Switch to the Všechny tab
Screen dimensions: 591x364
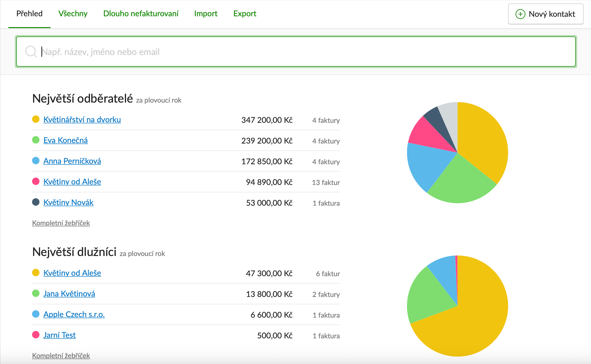(73, 14)
